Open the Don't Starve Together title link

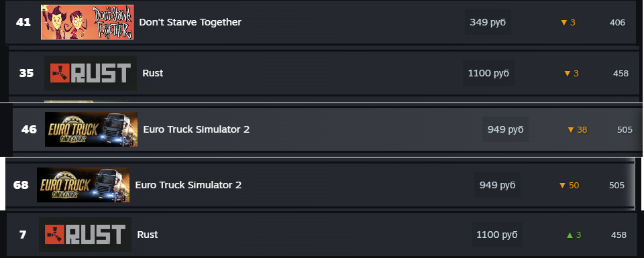click(x=190, y=22)
